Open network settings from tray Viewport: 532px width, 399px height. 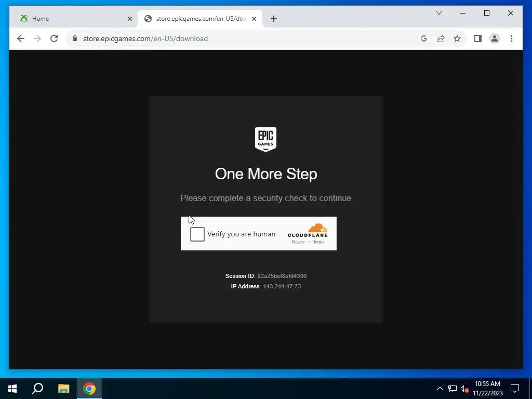click(x=453, y=389)
